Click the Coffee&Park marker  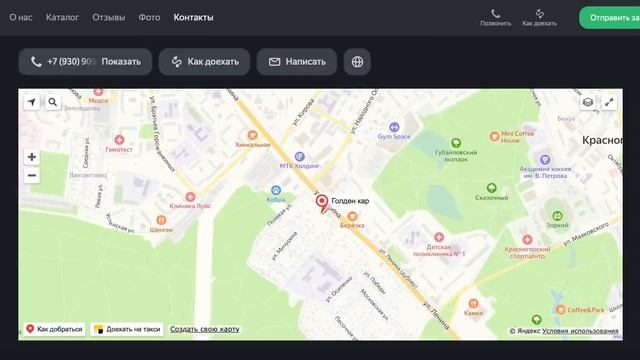click(561, 310)
